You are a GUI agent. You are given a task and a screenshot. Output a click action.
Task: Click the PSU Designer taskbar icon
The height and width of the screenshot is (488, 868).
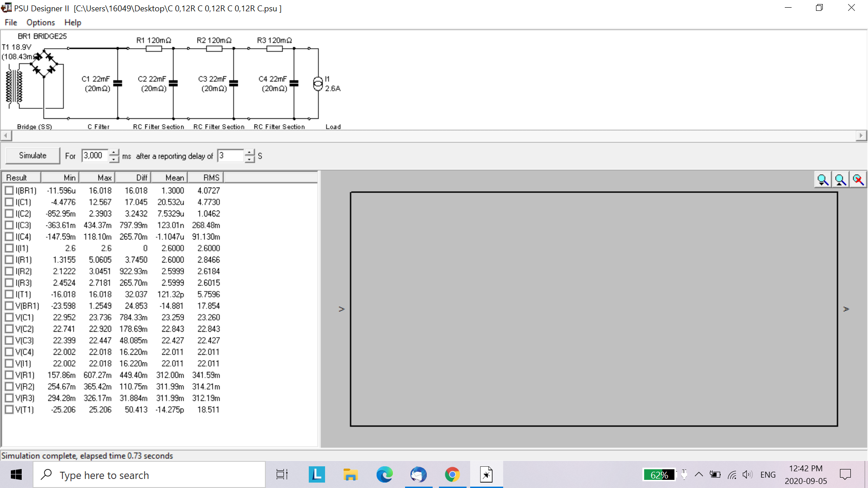[486, 474]
